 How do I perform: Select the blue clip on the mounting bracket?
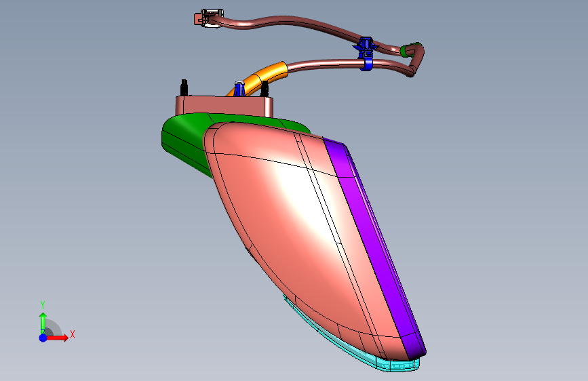click(x=239, y=89)
